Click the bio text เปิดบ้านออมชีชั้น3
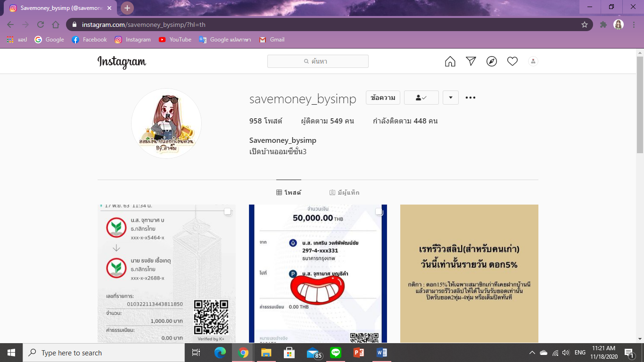The image size is (644, 362). (278, 152)
